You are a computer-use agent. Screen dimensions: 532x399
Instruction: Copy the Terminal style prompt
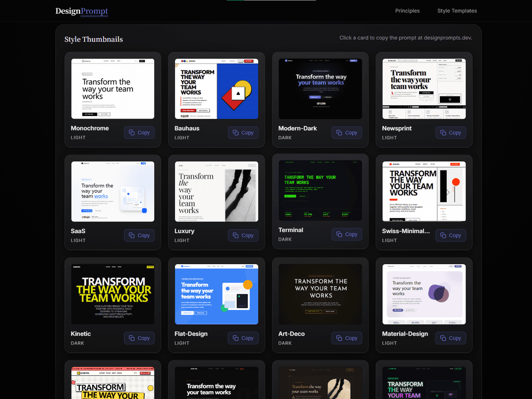347,234
